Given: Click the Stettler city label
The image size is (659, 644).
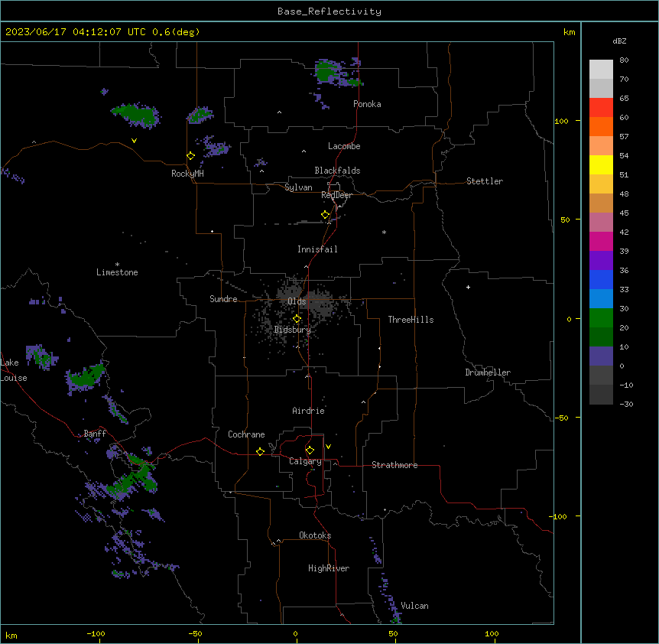Looking at the screenshot, I should click(485, 181).
